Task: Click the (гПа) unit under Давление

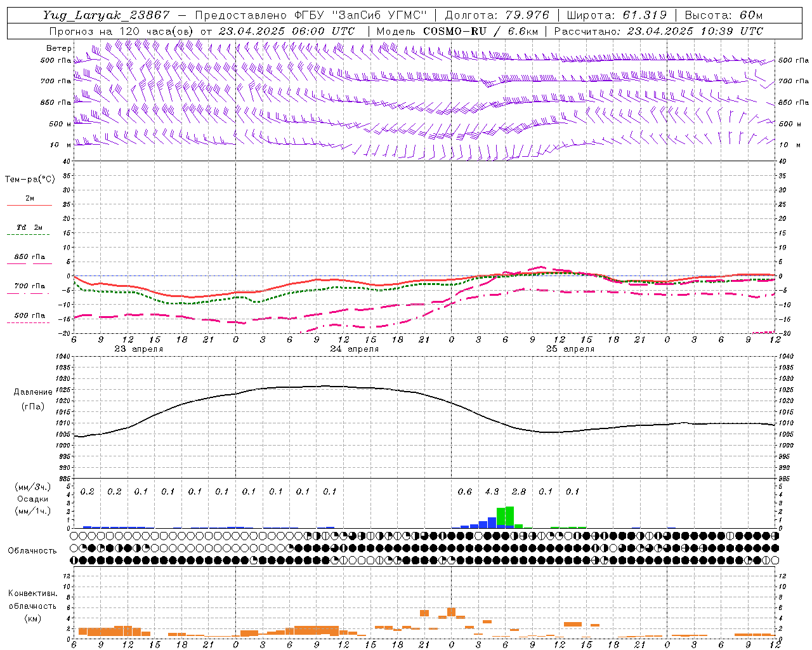Action: tap(33, 406)
